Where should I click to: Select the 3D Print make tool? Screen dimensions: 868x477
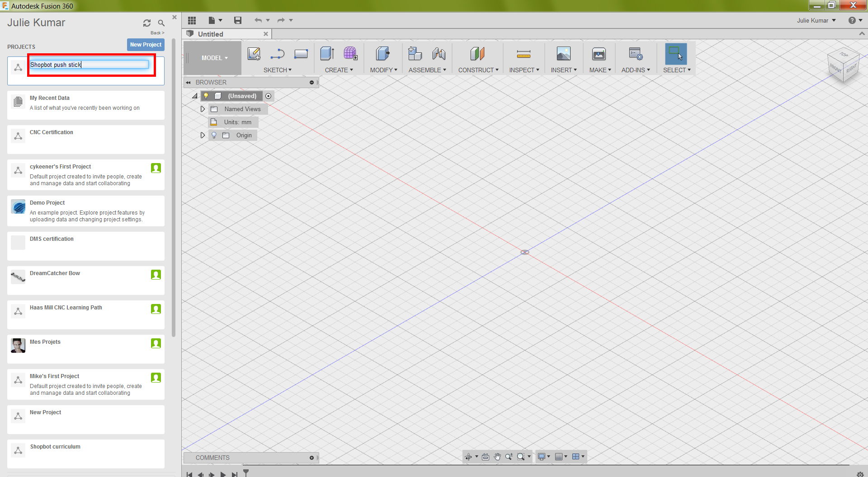tap(599, 54)
